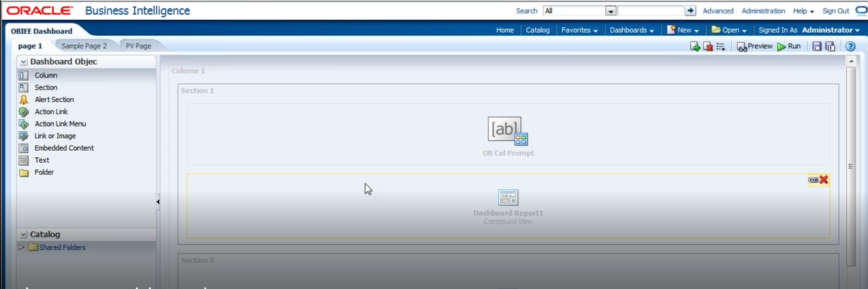Collapse the Catalog pane

pyautogui.click(x=24, y=235)
